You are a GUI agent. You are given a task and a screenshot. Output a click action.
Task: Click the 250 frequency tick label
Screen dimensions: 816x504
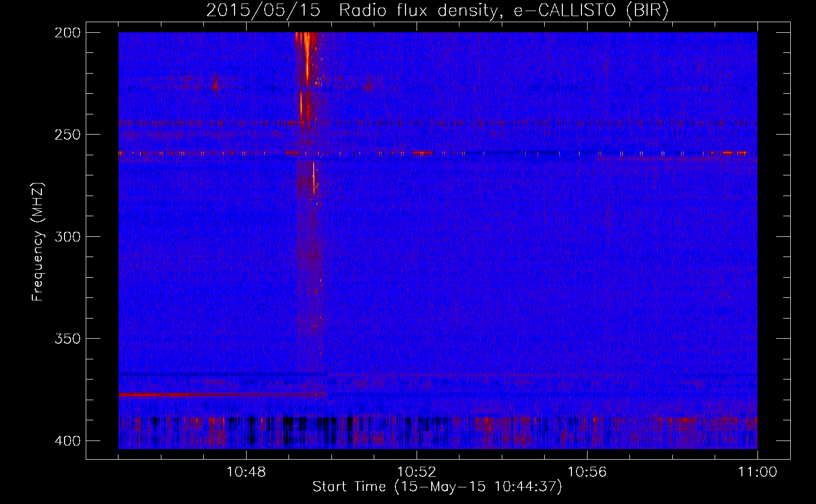pos(67,135)
